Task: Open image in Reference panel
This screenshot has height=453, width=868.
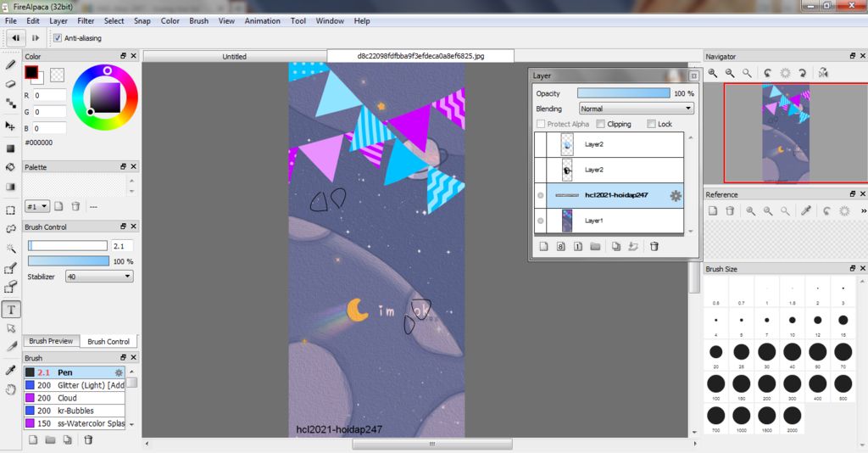Action: pos(713,211)
